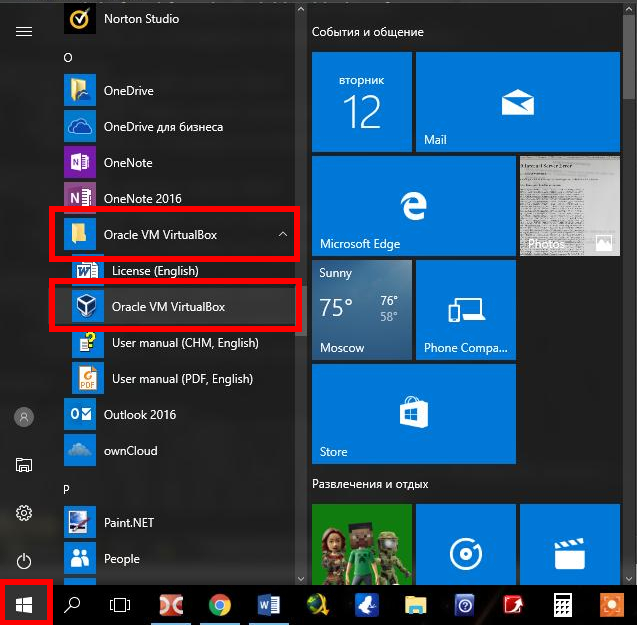Click tiles panel scrollbar thumb

coord(629,57)
